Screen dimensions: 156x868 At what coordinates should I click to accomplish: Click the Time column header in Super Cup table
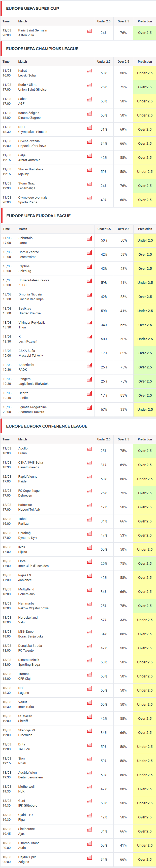click(6, 21)
